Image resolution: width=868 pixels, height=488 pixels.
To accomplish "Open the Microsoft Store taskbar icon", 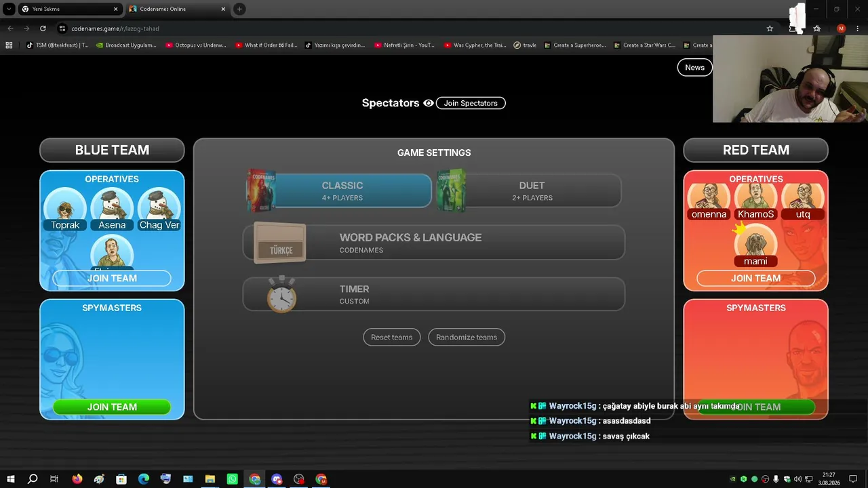I will pos(121,479).
